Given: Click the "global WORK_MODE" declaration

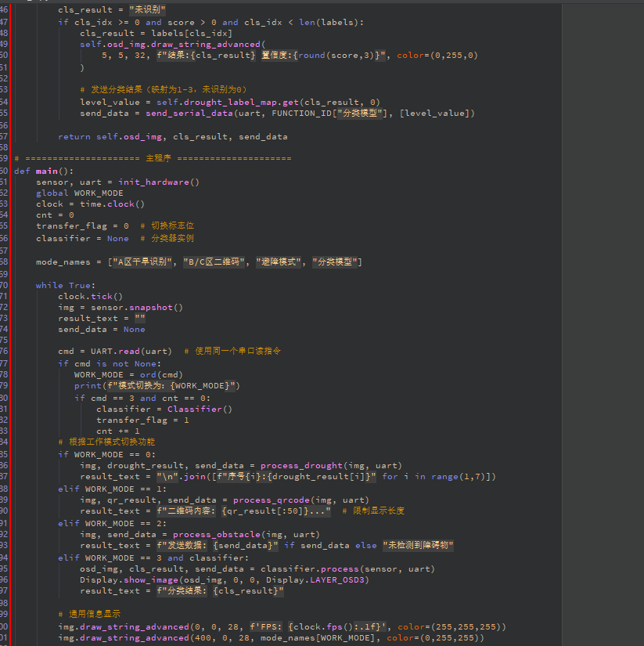Looking at the screenshot, I should [79, 193].
